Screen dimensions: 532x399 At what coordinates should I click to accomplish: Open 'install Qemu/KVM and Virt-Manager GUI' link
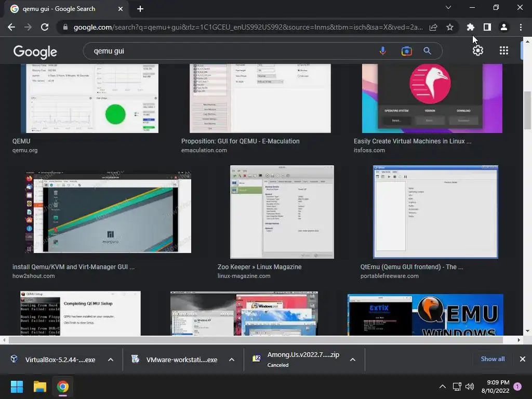[x=74, y=267]
